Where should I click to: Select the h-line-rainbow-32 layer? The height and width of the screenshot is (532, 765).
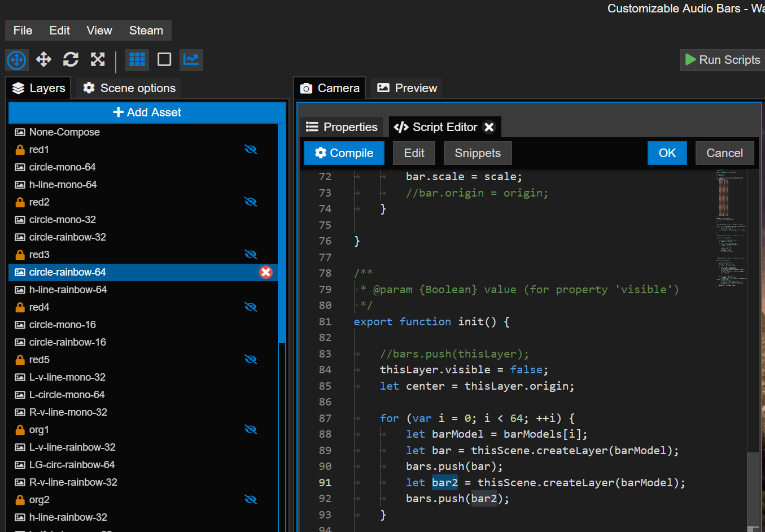point(143,517)
